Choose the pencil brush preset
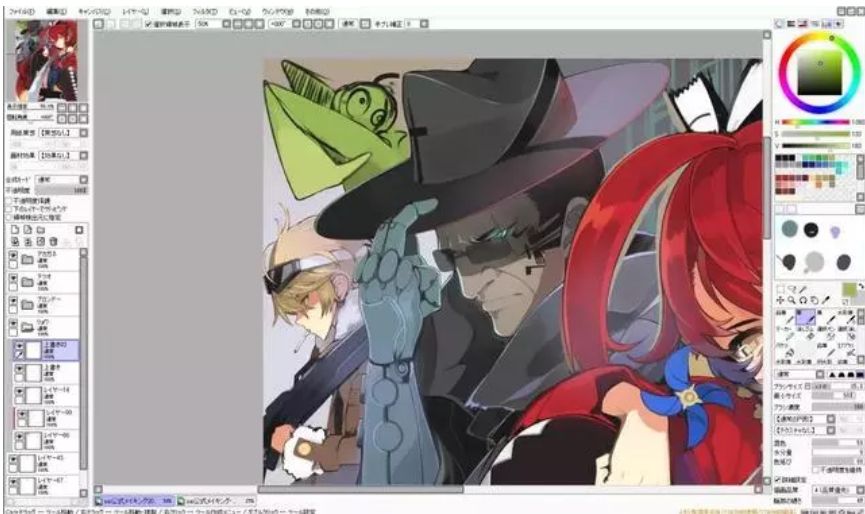The image size is (865, 514). (784, 317)
